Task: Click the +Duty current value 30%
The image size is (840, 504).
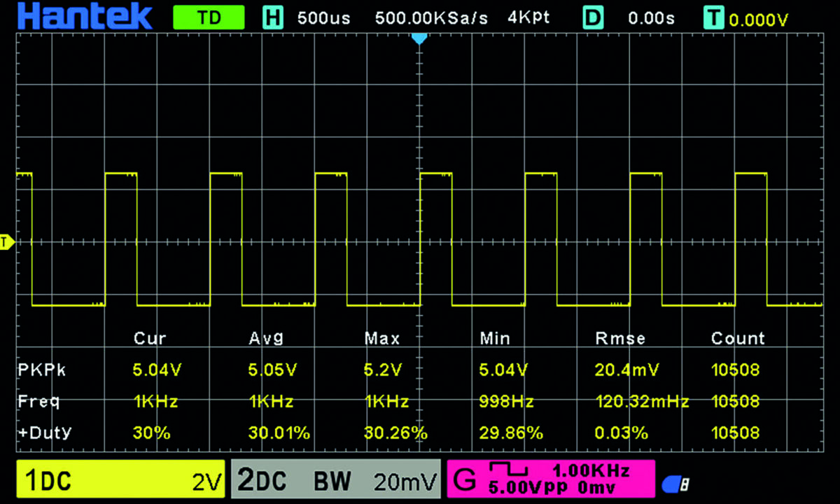Action: [152, 433]
